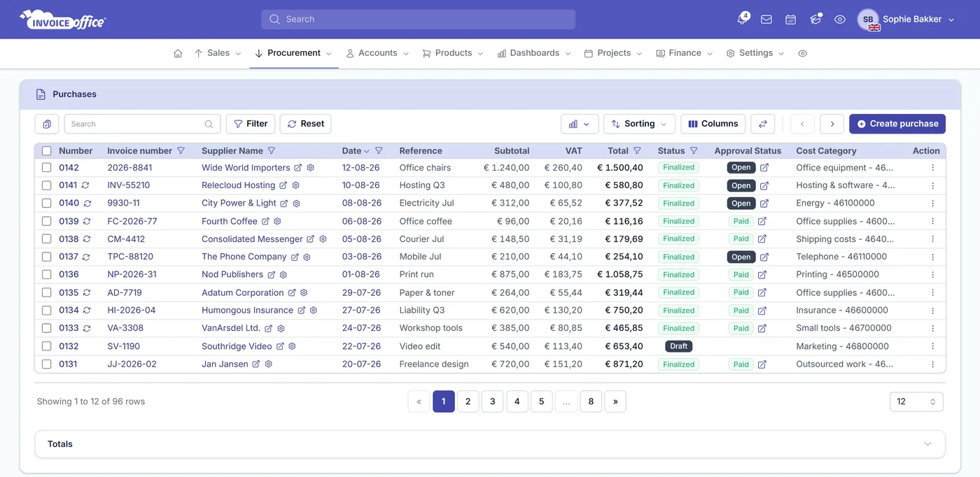Tick the checkbox for purchase 0140
Image resolution: width=980 pixels, height=477 pixels.
coord(46,204)
